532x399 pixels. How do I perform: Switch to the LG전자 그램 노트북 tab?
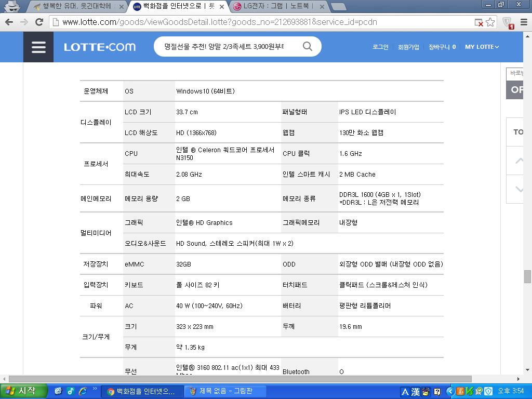point(278,7)
